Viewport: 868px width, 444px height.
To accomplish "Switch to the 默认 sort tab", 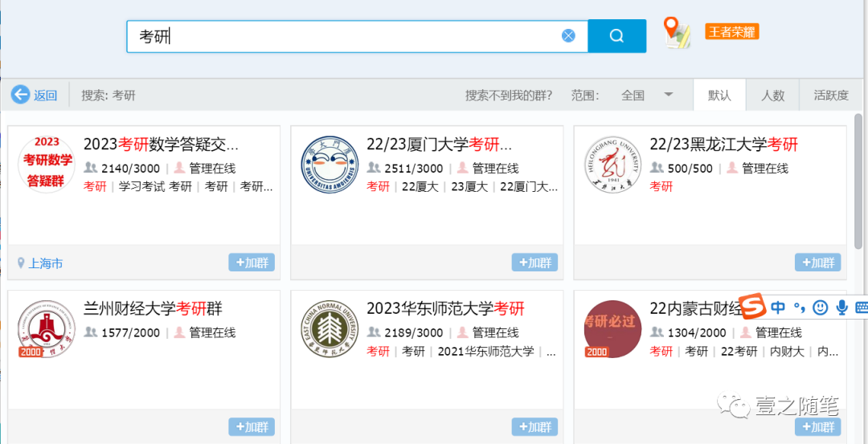I will 719,95.
